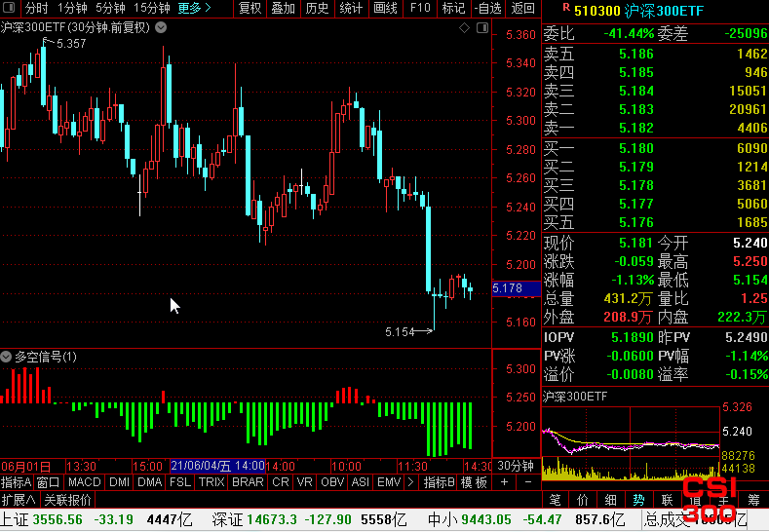
Task: Open the 窗口 window options
Action: point(49,482)
